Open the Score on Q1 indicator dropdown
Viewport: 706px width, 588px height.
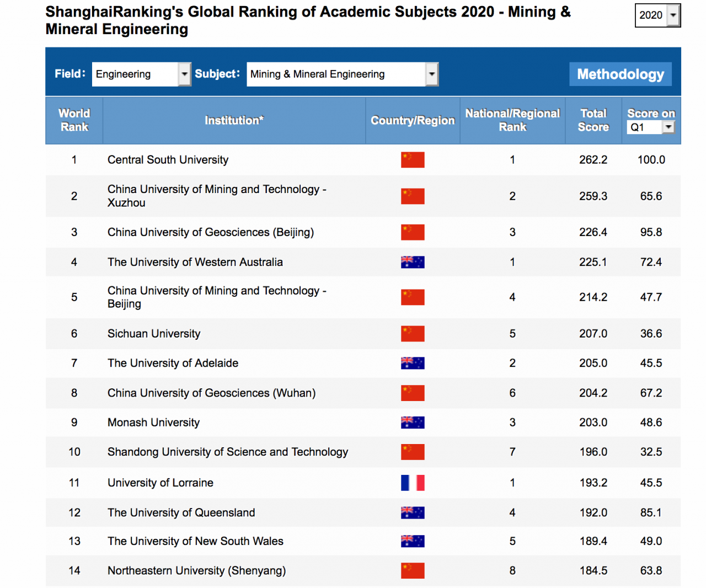coord(651,127)
